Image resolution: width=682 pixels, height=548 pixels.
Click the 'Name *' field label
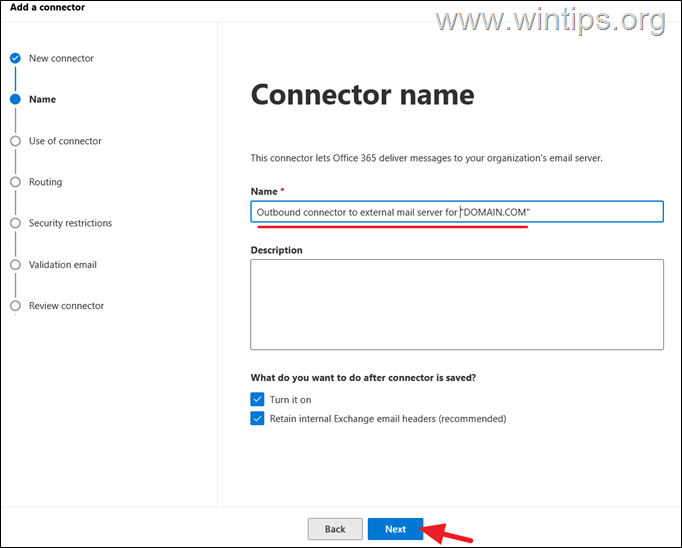coord(267,191)
